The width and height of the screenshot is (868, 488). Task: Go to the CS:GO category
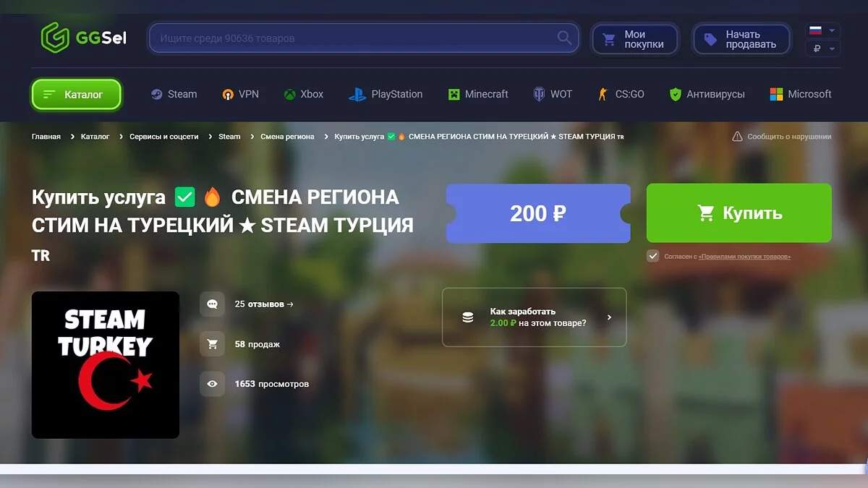[x=621, y=94]
